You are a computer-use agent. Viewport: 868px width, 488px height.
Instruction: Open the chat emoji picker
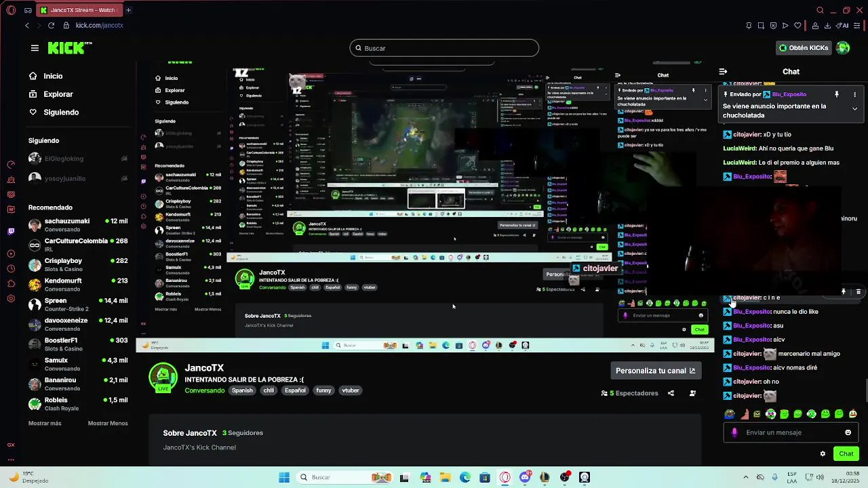(x=848, y=432)
